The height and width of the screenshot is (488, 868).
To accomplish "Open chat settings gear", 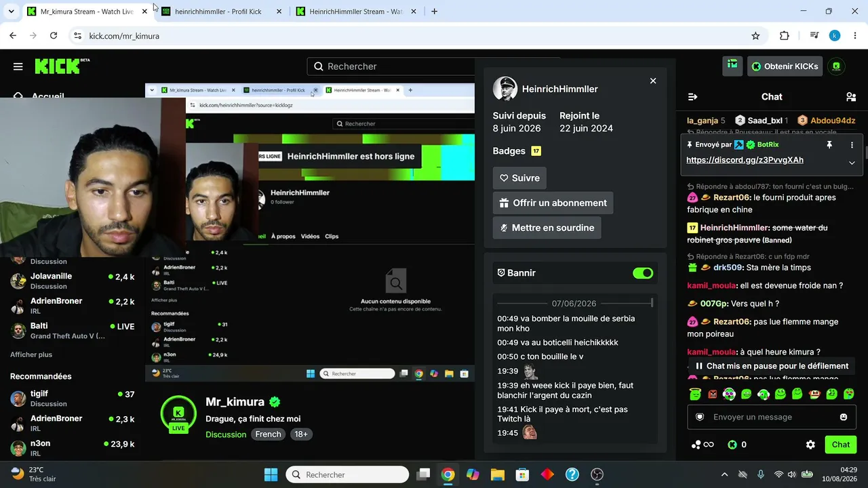I will (x=810, y=445).
